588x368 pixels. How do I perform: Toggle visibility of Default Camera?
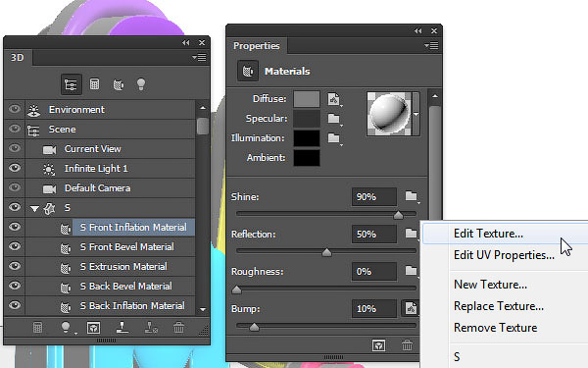(x=15, y=187)
